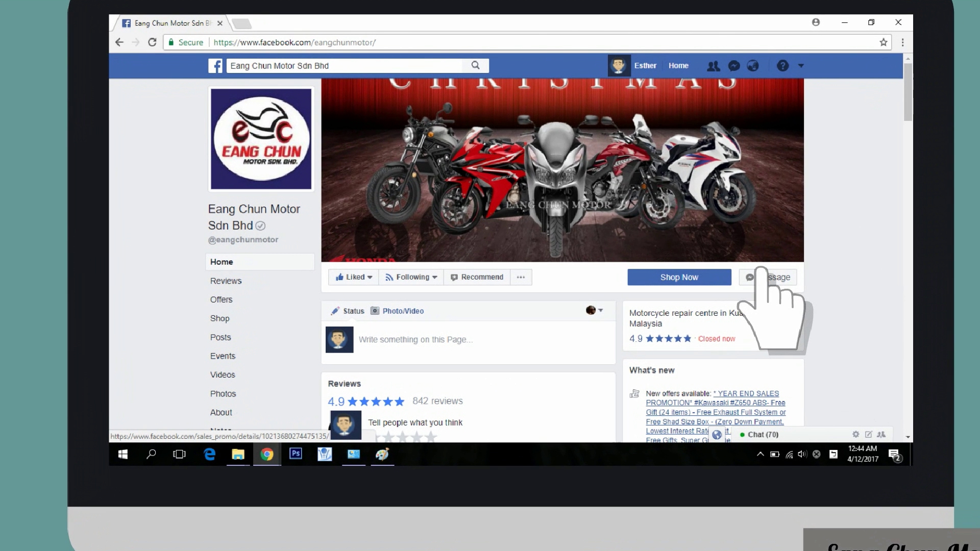The height and width of the screenshot is (551, 980).
Task: Launch Microsoft Edge from taskbar
Action: pyautogui.click(x=209, y=454)
